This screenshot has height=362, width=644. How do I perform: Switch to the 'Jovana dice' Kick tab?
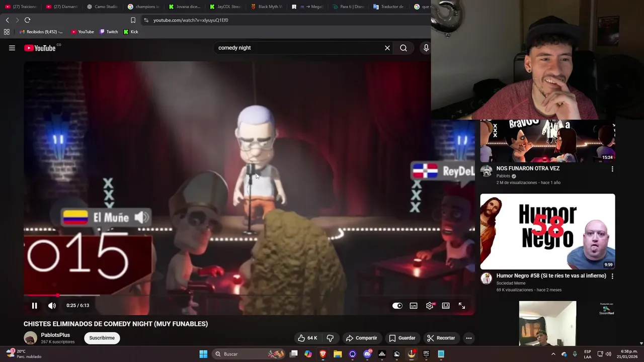coord(185,7)
